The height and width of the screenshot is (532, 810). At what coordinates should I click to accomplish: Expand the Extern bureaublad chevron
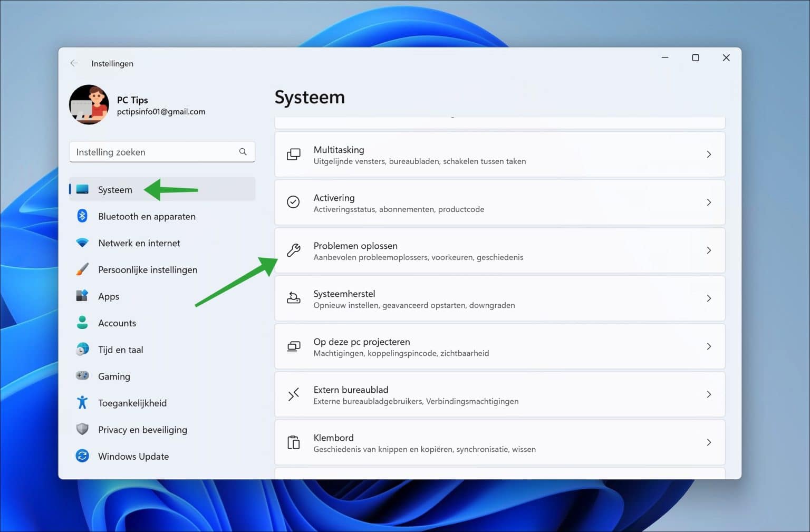tap(709, 394)
